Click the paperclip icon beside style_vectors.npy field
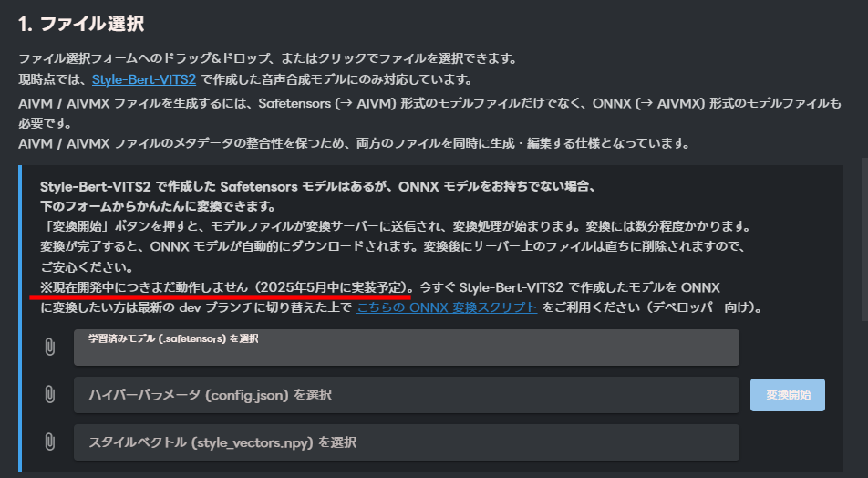Screen dimensions: 868x478 pyautogui.click(x=50, y=442)
